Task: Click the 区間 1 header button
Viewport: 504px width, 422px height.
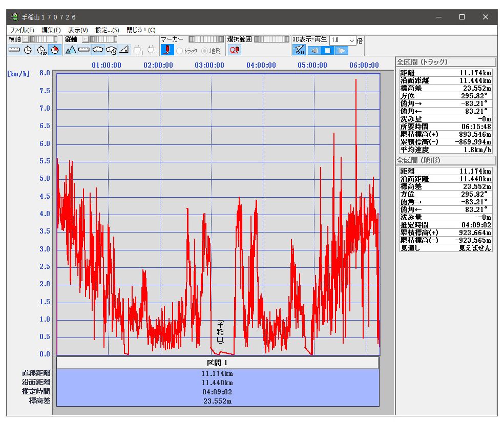Action: 218,363
